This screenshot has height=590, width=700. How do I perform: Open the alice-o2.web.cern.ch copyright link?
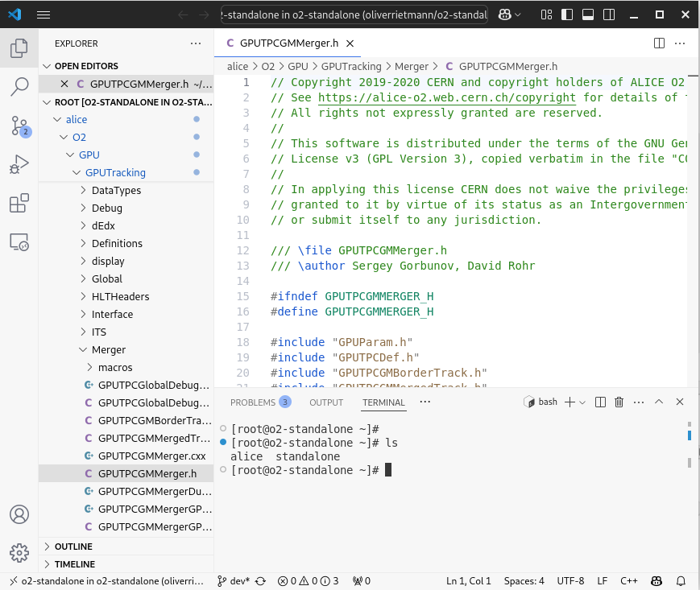tap(447, 97)
